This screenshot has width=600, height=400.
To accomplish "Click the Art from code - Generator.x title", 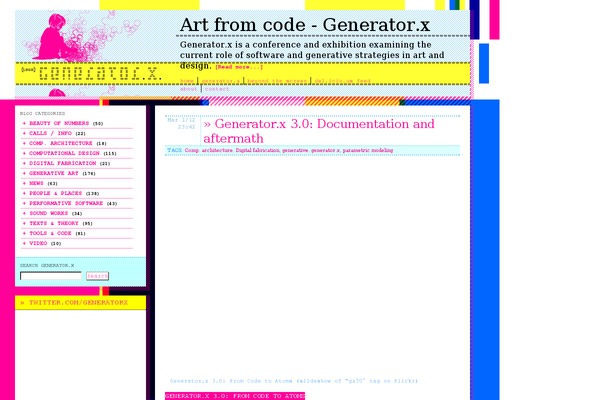I will point(305,25).
